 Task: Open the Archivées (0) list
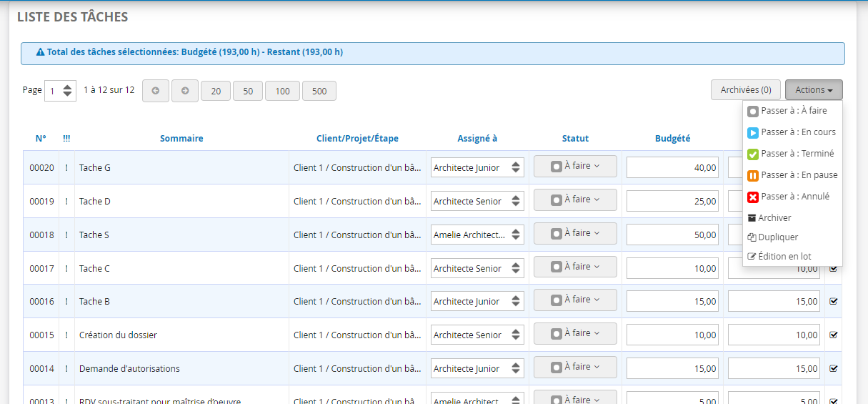coord(746,90)
